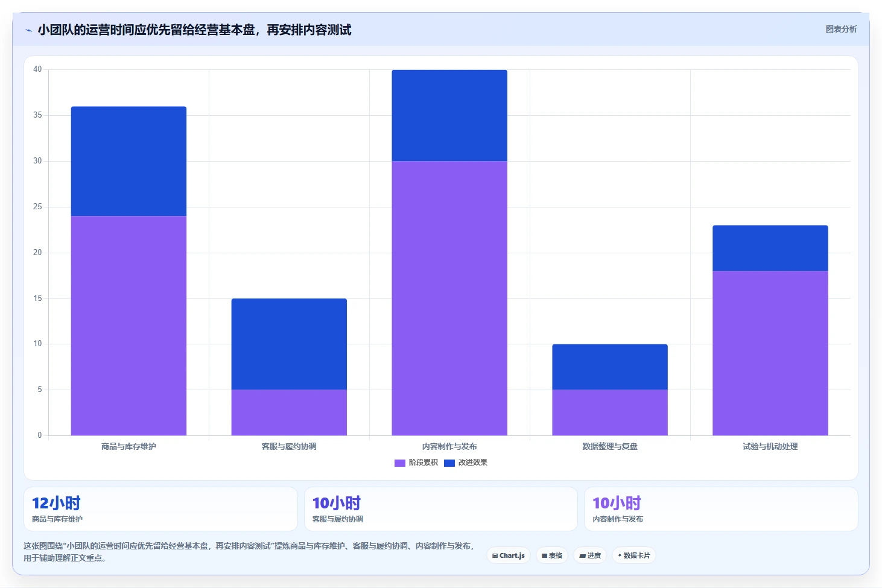Click the 试验与机动处理 x-axis label
Viewport: 882px width, 588px height.
[x=770, y=446]
